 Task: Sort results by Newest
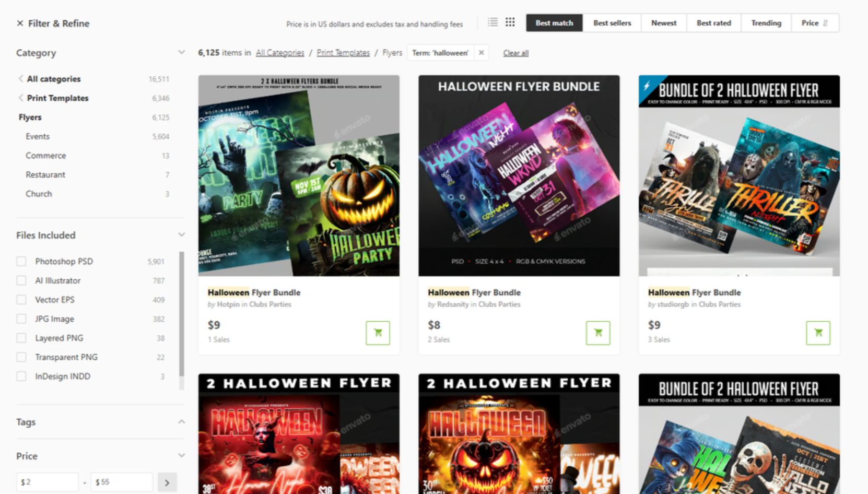click(x=663, y=22)
